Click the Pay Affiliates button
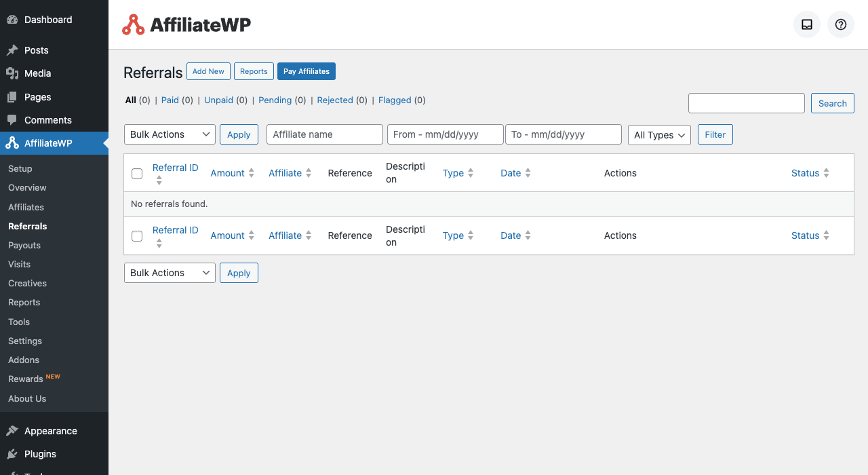Image resolution: width=868 pixels, height=475 pixels. [307, 71]
